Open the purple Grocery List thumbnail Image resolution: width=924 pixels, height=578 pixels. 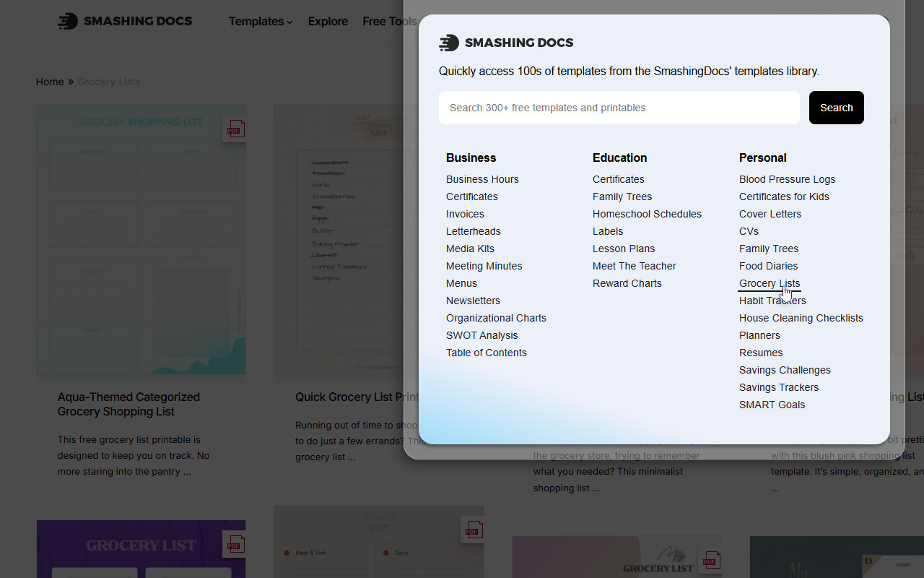click(141, 549)
